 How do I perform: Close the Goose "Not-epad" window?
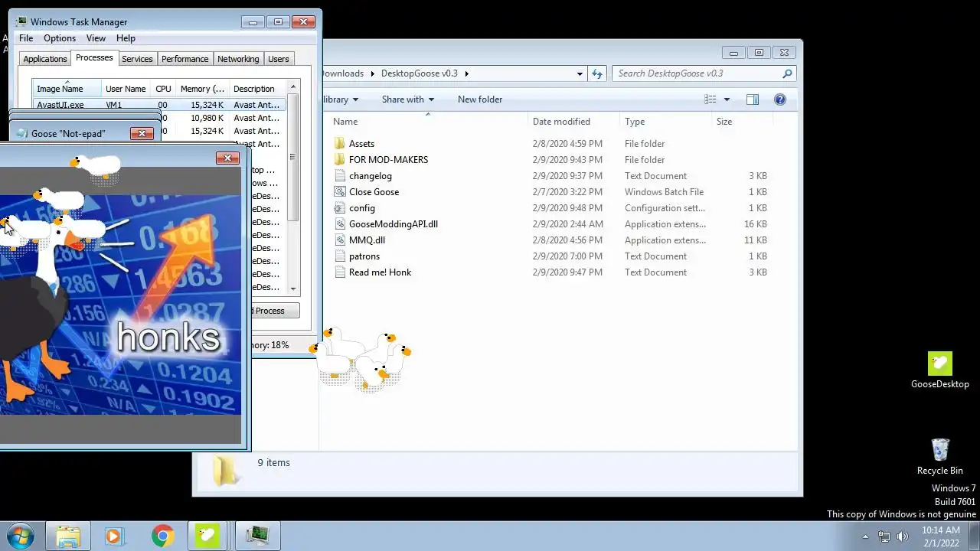point(142,133)
